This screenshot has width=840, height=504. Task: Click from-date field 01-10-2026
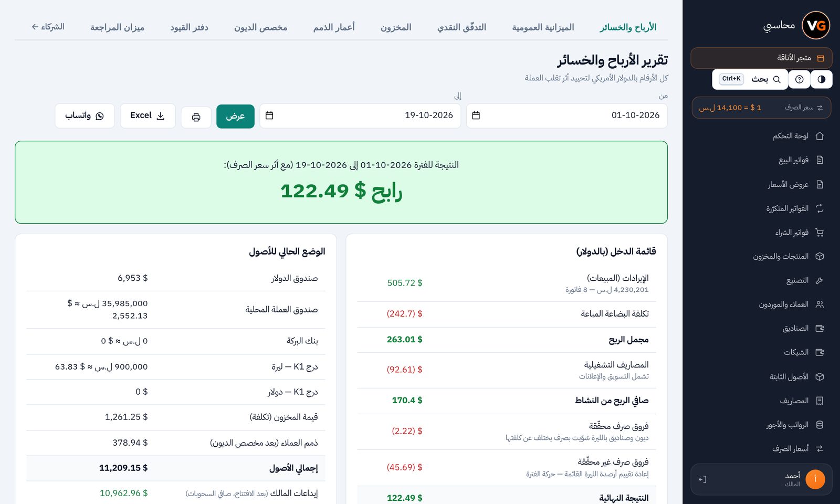click(567, 115)
